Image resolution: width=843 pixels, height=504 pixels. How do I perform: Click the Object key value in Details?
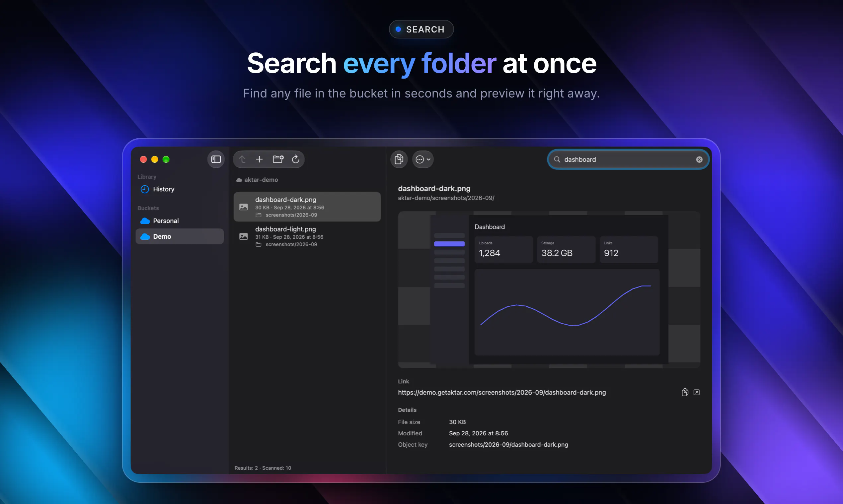(508, 445)
